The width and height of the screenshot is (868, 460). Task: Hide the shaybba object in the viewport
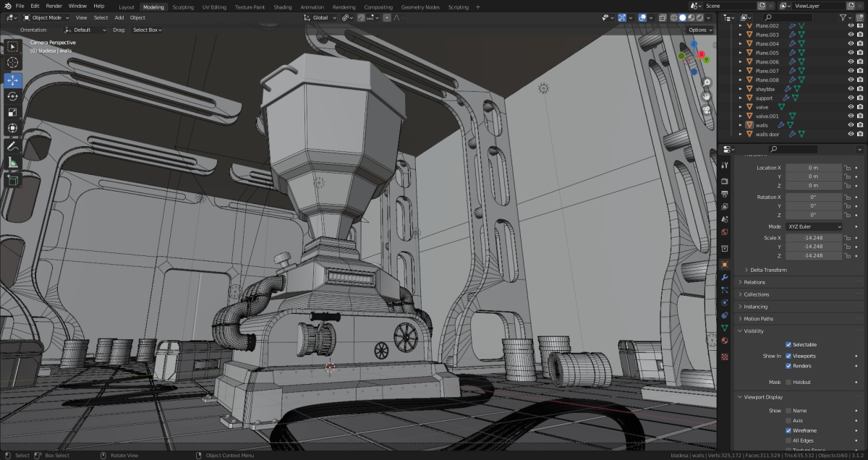[x=851, y=88]
